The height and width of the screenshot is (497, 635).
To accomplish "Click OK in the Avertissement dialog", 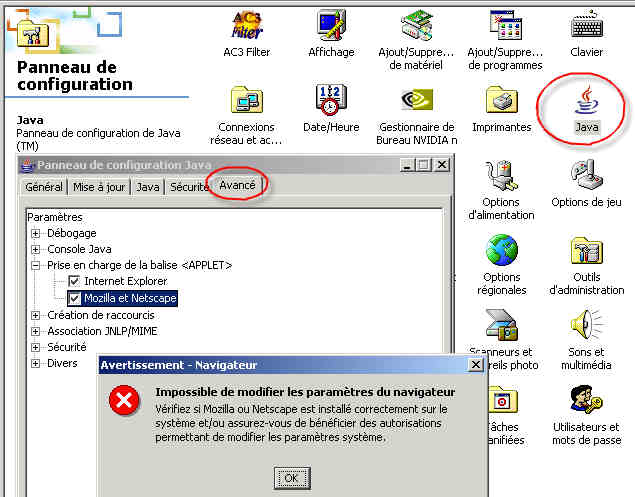I will coord(292,478).
